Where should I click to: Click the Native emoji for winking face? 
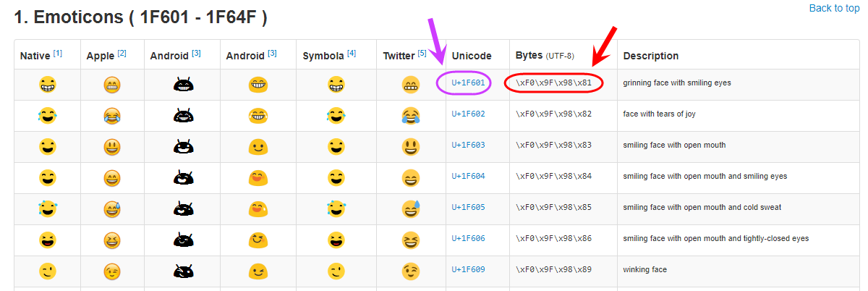point(47,271)
